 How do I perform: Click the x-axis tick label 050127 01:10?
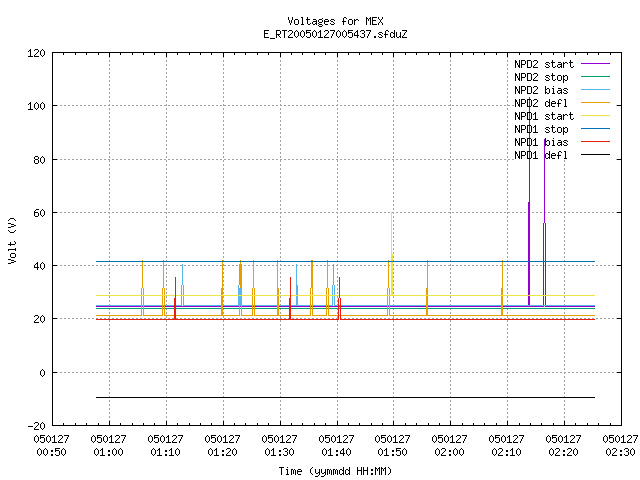(x=165, y=446)
